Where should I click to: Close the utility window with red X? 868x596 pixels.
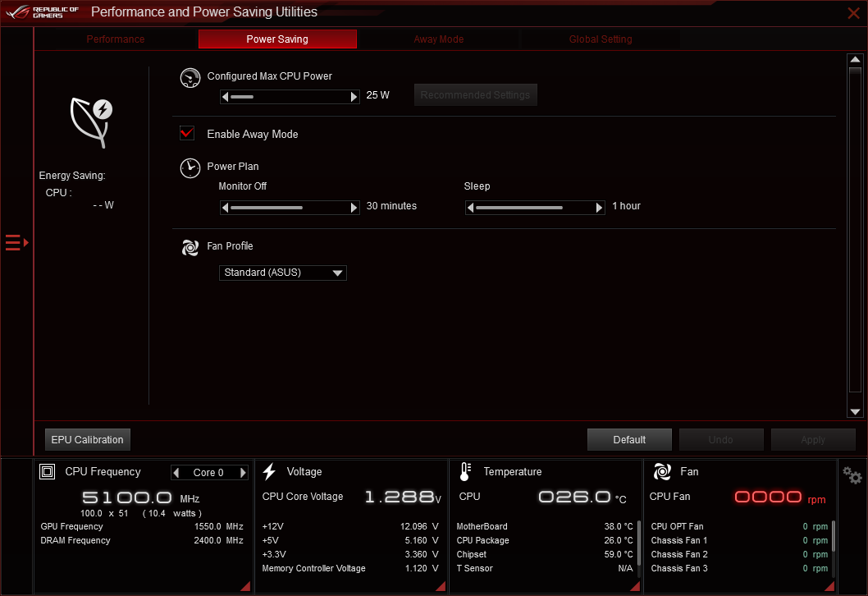tap(853, 13)
